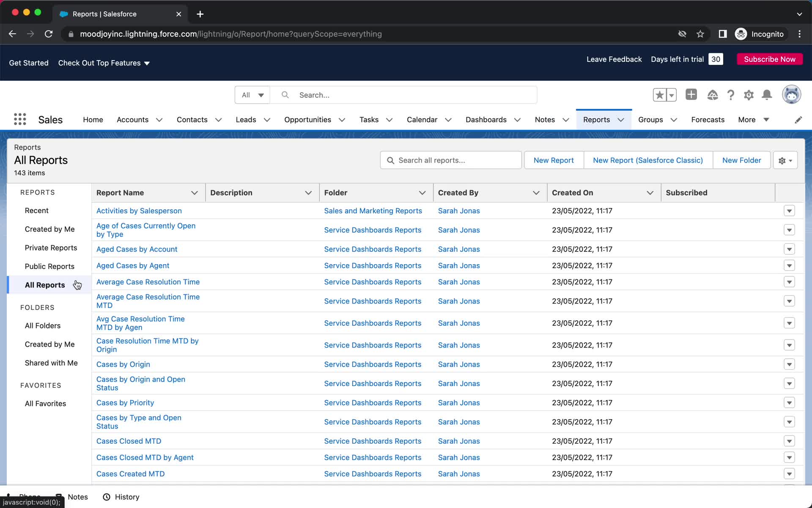Click the eye-slash tracking protection icon
Image resolution: width=812 pixels, height=508 pixels.
(682, 34)
